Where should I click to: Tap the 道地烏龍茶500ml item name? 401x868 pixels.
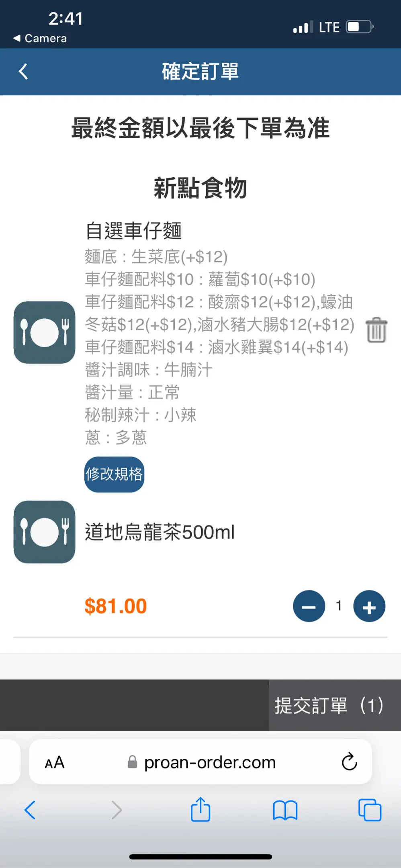(x=160, y=532)
